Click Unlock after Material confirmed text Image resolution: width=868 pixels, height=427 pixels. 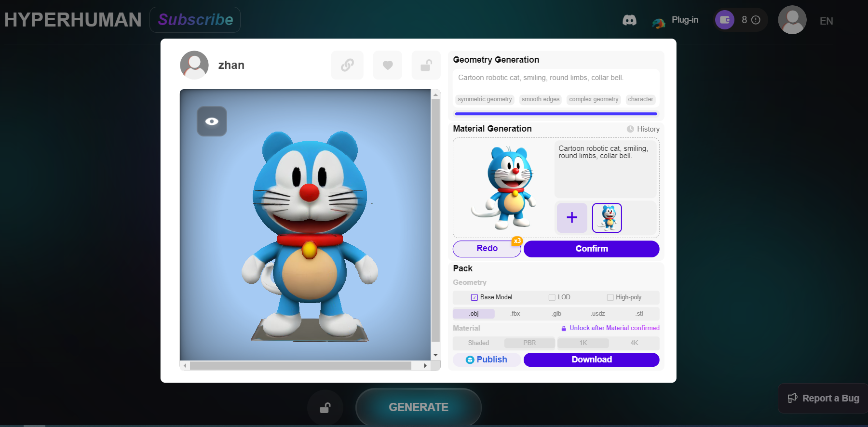[x=614, y=328]
